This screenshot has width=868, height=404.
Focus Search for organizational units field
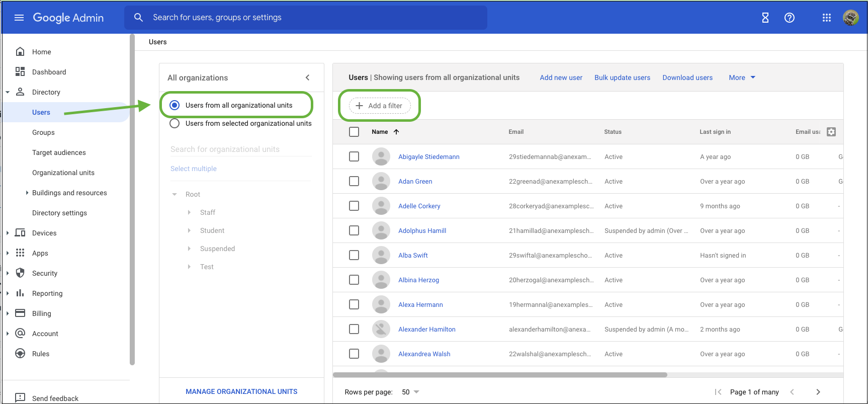tap(240, 149)
